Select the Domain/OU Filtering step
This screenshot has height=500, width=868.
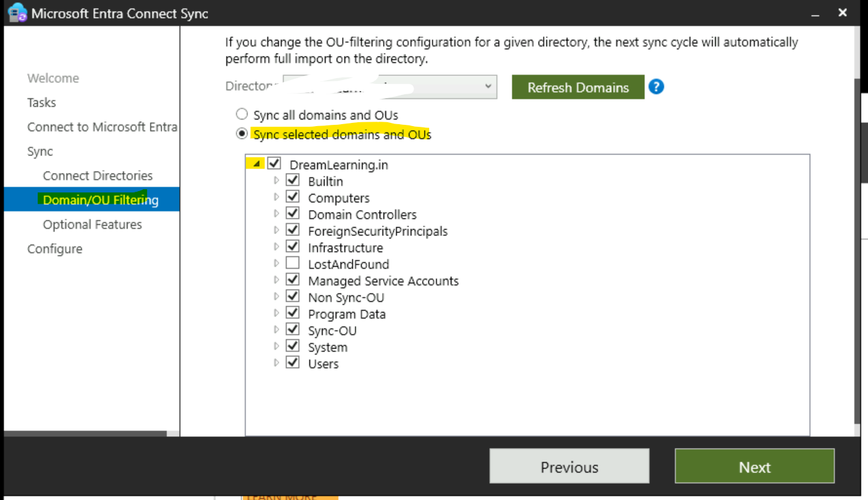92,200
